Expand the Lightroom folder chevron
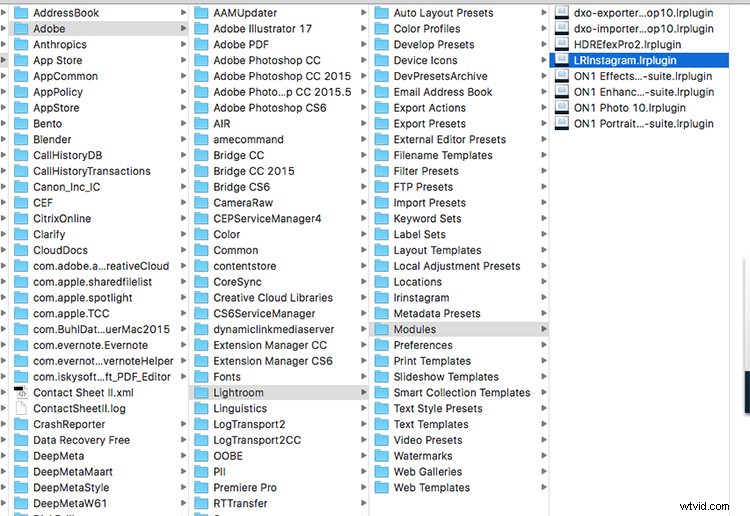 (x=363, y=393)
